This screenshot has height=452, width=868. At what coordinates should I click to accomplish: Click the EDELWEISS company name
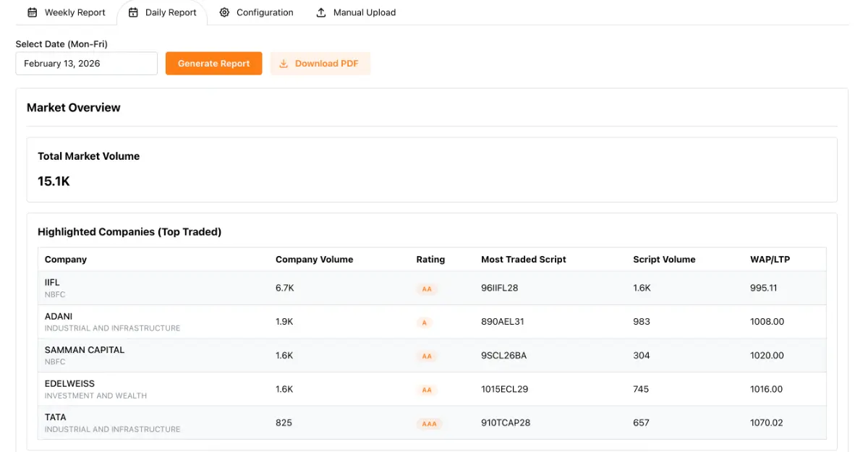[69, 383]
